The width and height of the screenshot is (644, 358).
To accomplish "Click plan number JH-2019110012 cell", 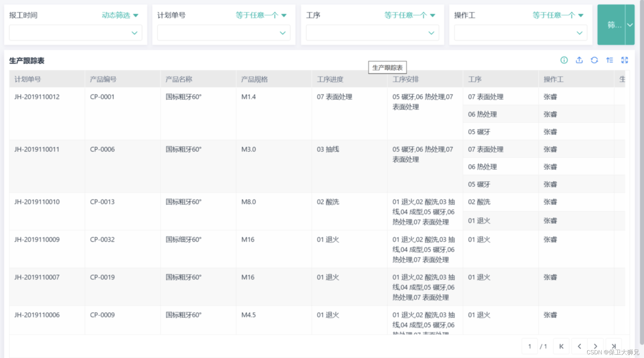I will 37,97.
